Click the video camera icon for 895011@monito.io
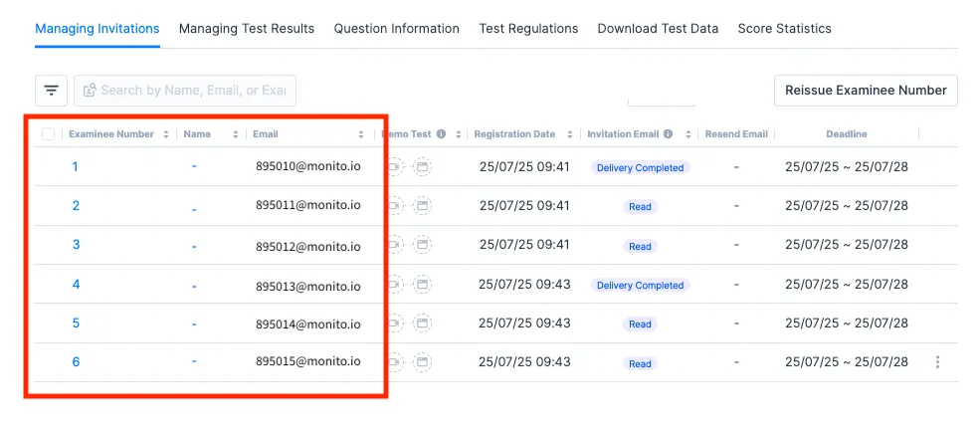Screen dimensions: 980x427 coord(396,205)
